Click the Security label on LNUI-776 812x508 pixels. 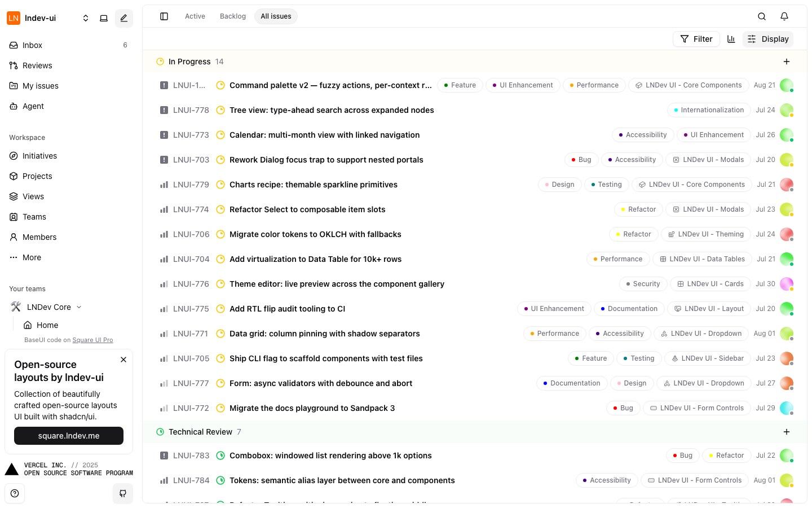pyautogui.click(x=643, y=284)
